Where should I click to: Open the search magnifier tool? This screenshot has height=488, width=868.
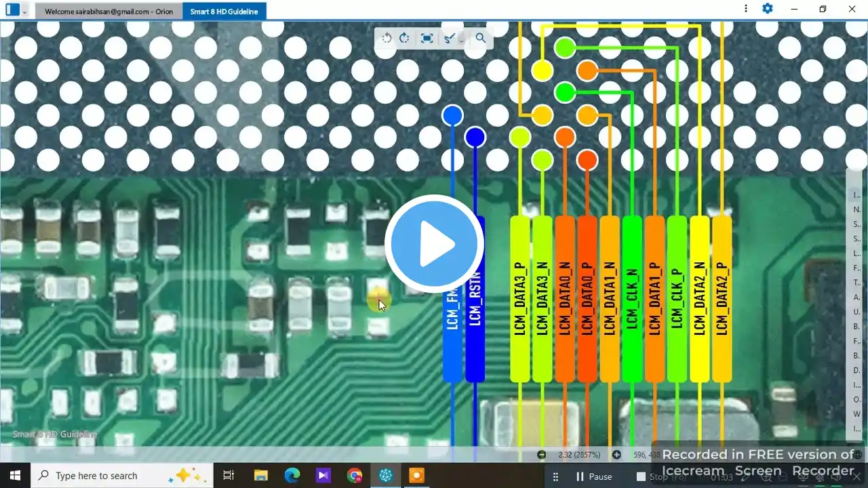pyautogui.click(x=481, y=38)
